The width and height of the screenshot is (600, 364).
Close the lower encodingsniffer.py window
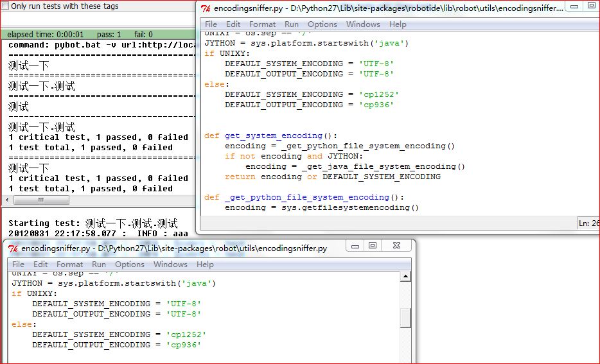[396, 246]
